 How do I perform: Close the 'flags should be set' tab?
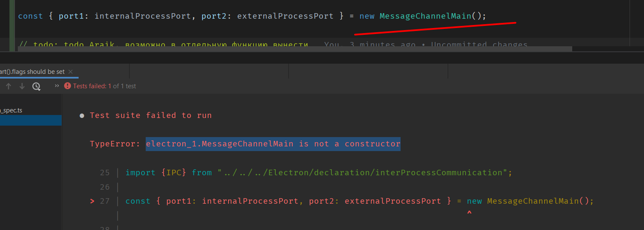[x=71, y=72]
